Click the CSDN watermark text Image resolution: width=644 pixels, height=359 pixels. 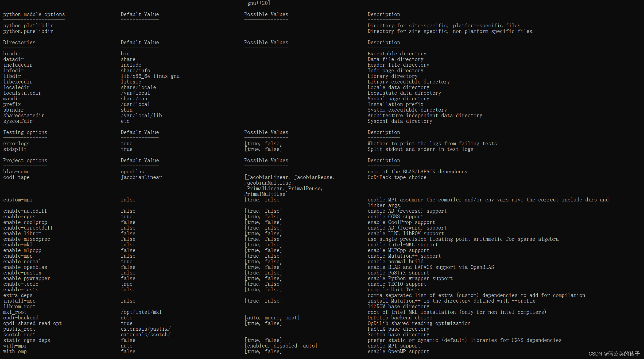pyautogui.click(x=614, y=354)
